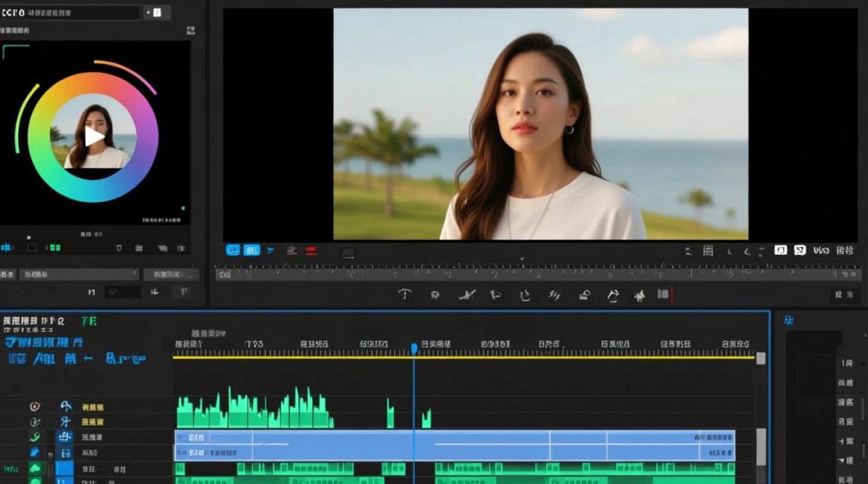Screen dimensions: 868x484
Task: Select the flag icon in the transport toolbar
Action: coord(495,295)
